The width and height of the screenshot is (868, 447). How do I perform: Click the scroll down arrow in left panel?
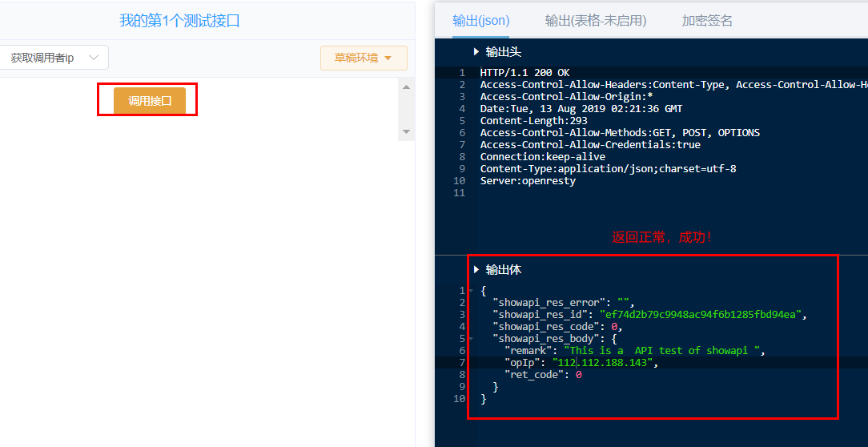(x=406, y=132)
